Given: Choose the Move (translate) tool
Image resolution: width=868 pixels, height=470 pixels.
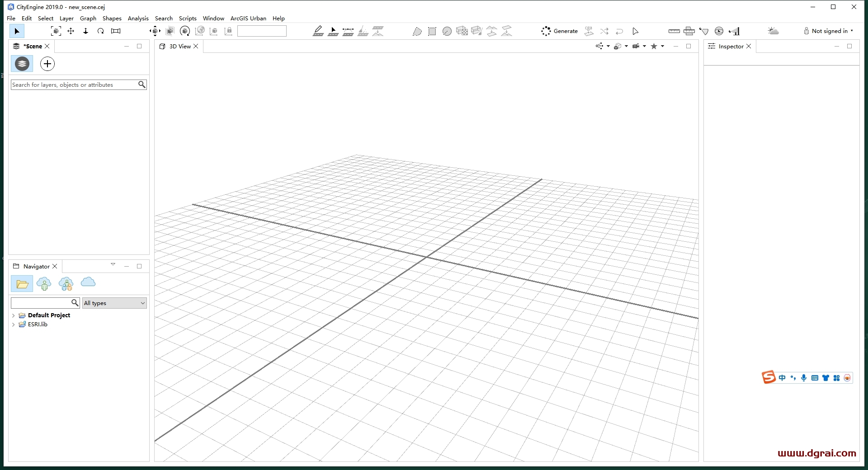Looking at the screenshot, I should [x=71, y=31].
